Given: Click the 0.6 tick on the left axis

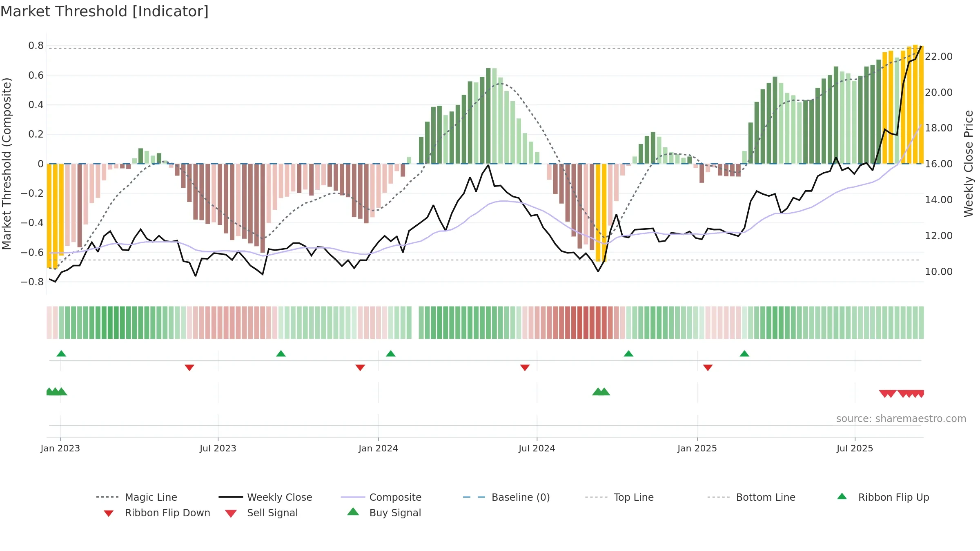Looking at the screenshot, I should pos(36,75).
